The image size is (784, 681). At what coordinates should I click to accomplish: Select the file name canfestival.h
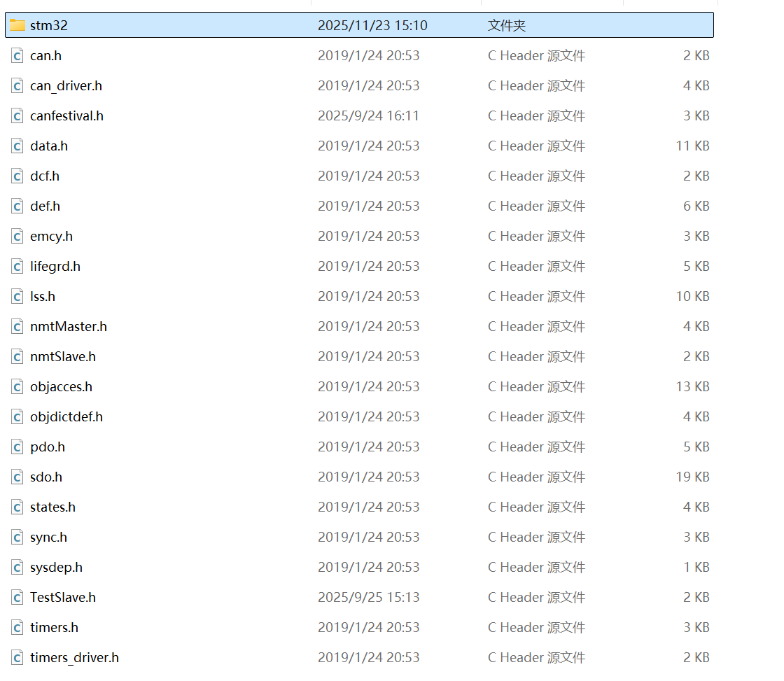tap(66, 115)
